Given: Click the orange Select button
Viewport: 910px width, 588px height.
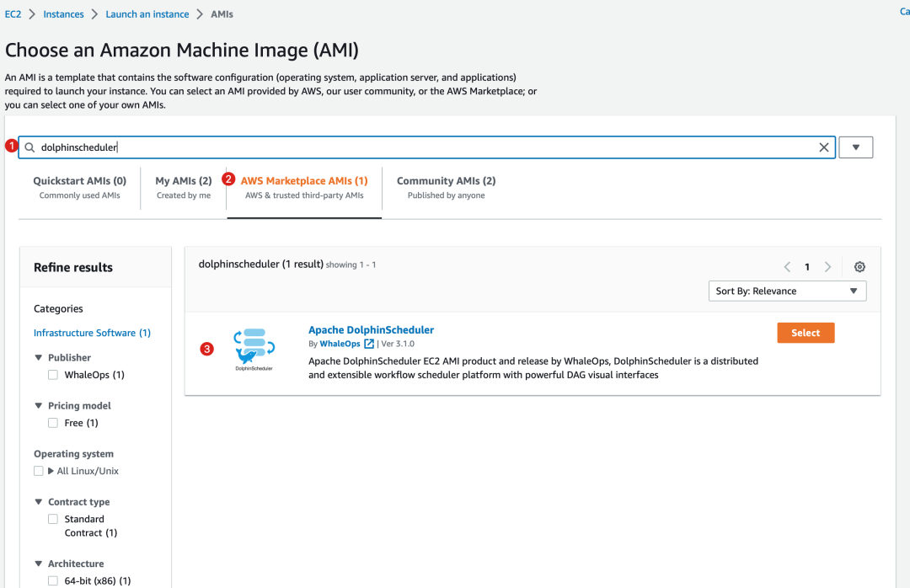Looking at the screenshot, I should (x=806, y=333).
